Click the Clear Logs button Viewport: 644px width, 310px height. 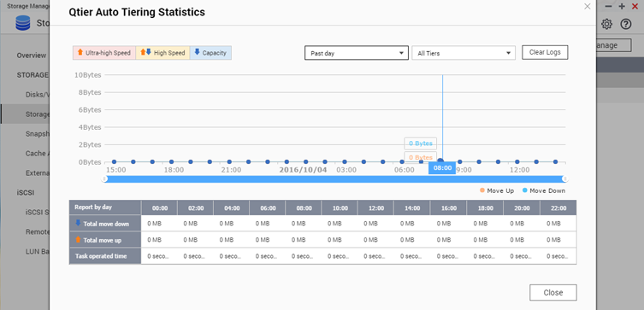coord(545,52)
